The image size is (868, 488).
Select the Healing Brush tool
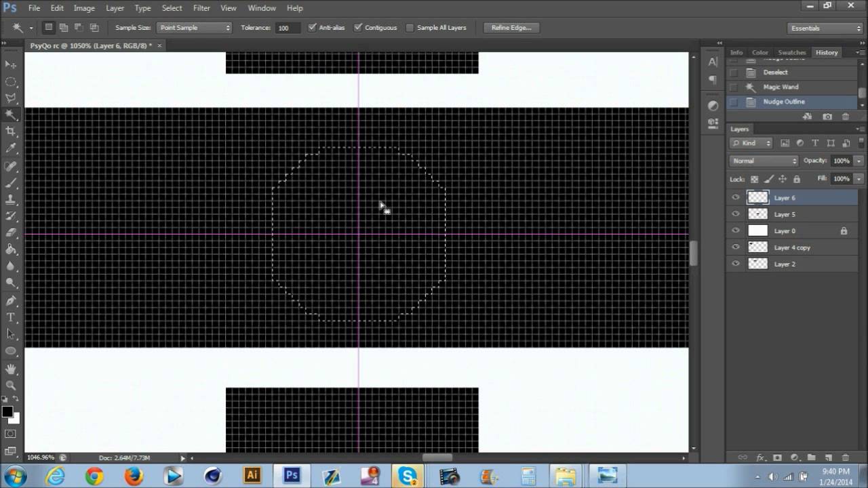pyautogui.click(x=11, y=166)
